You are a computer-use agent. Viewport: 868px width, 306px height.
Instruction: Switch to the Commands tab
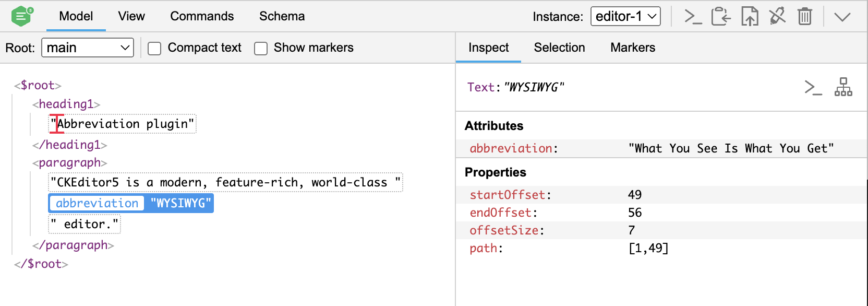[202, 16]
